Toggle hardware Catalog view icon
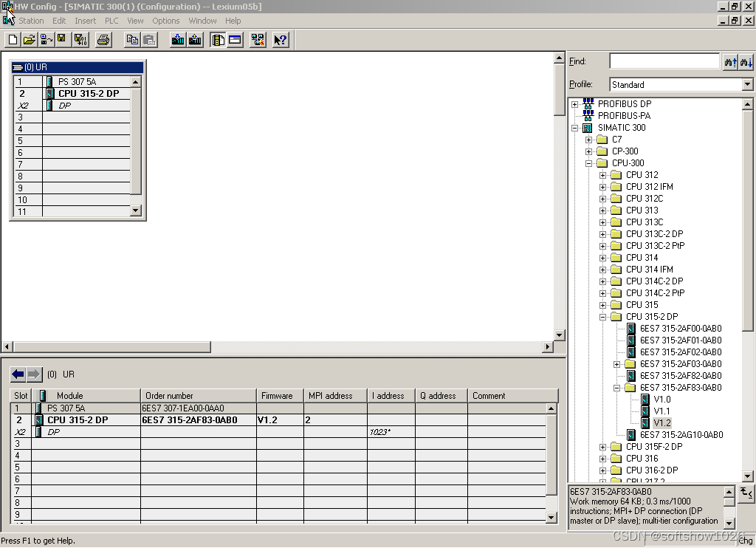This screenshot has width=756, height=548. [218, 40]
